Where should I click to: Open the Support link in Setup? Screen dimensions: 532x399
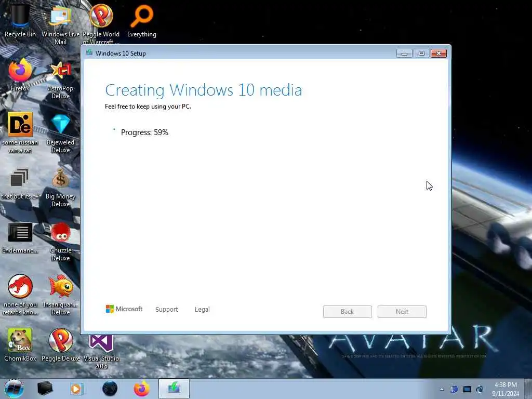(x=167, y=310)
